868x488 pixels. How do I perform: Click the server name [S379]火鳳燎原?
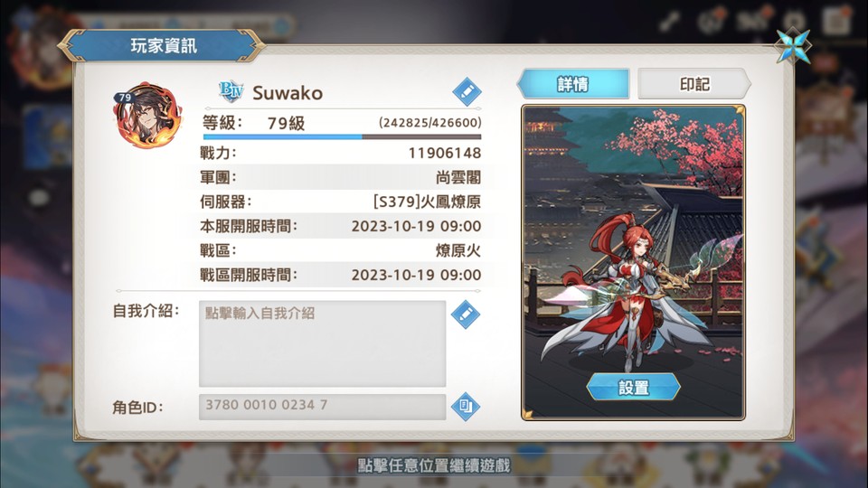[x=427, y=202]
